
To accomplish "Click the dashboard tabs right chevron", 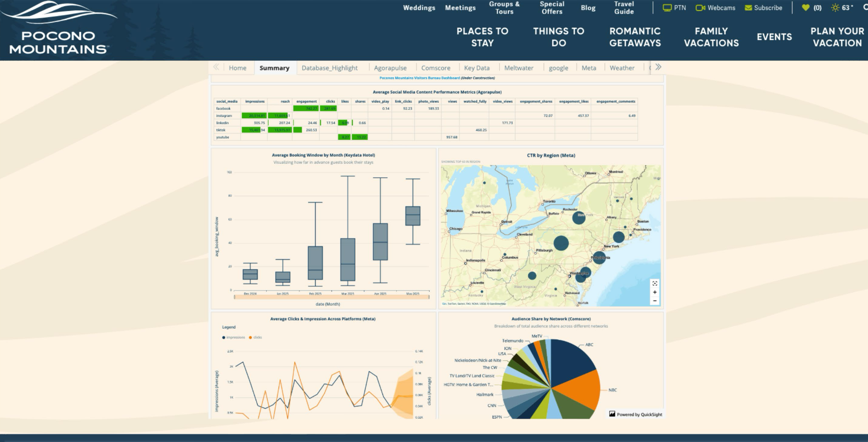I will (658, 67).
